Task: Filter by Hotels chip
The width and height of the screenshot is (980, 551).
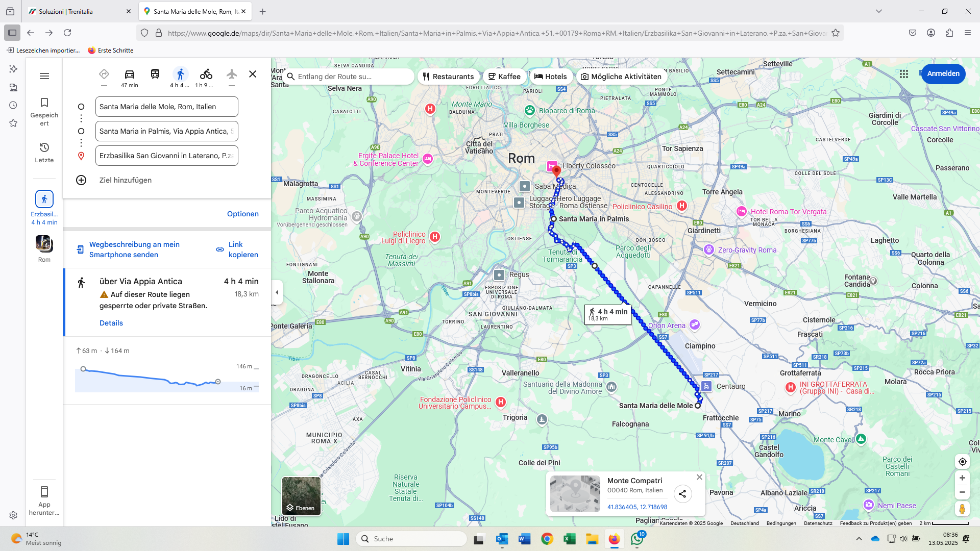Action: pos(551,77)
